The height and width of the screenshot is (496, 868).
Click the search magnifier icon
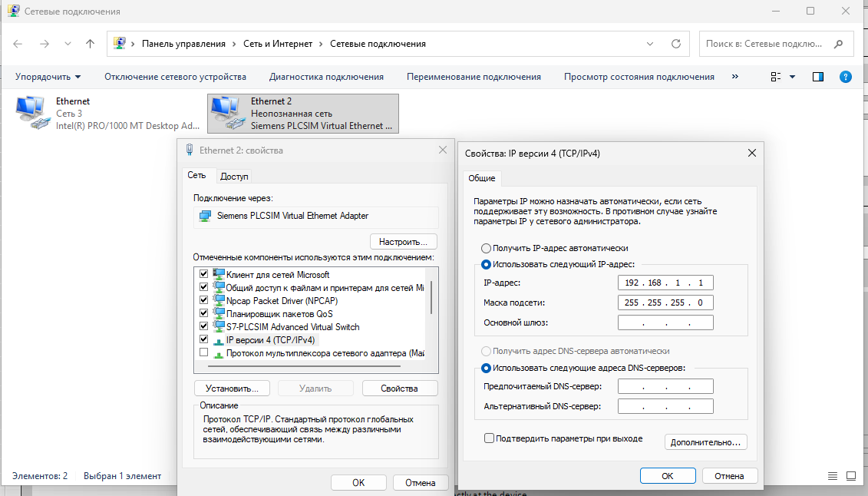tap(839, 44)
